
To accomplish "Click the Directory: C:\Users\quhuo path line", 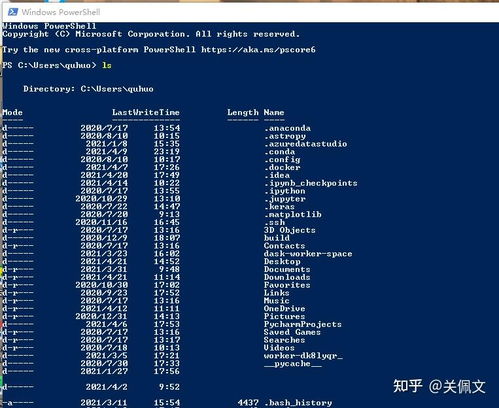I will click(x=88, y=89).
